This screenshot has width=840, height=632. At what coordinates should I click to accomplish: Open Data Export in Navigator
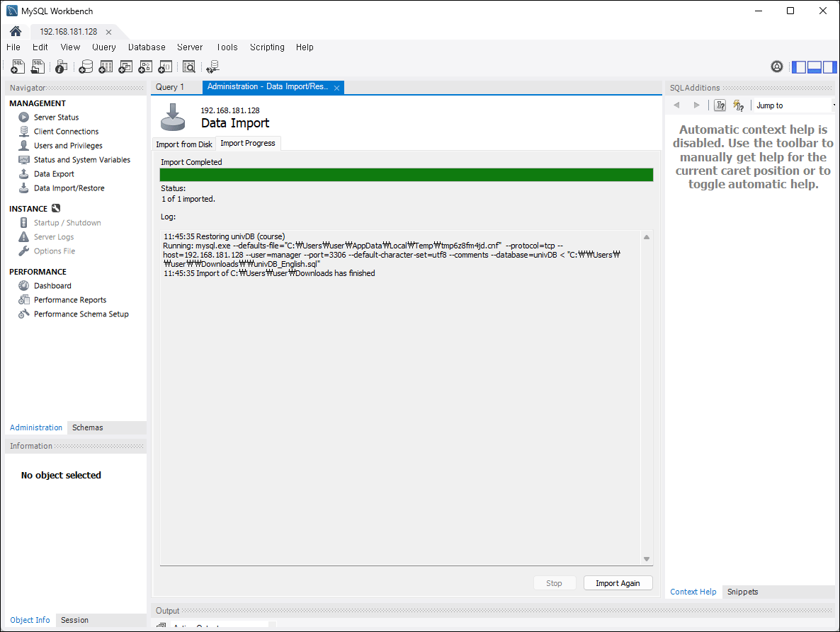[54, 174]
